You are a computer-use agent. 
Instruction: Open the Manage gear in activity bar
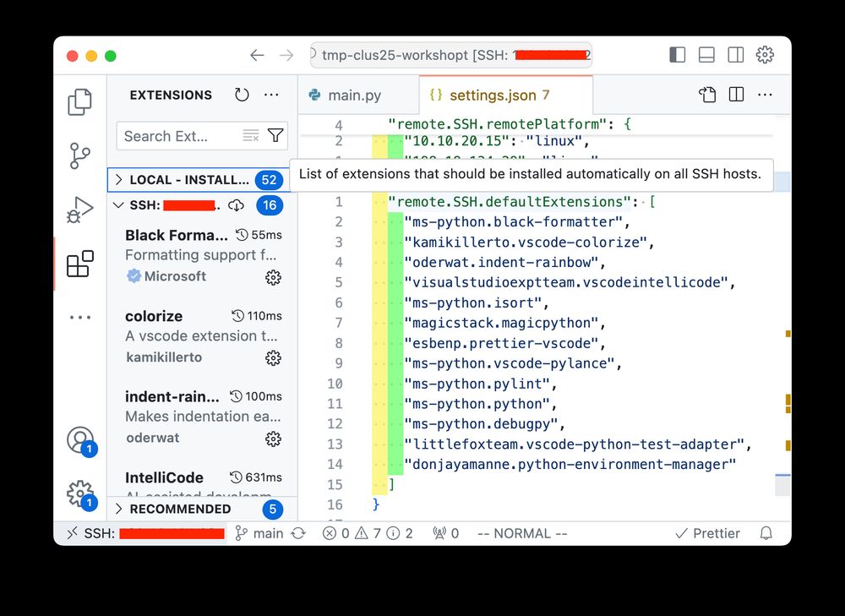[81, 494]
